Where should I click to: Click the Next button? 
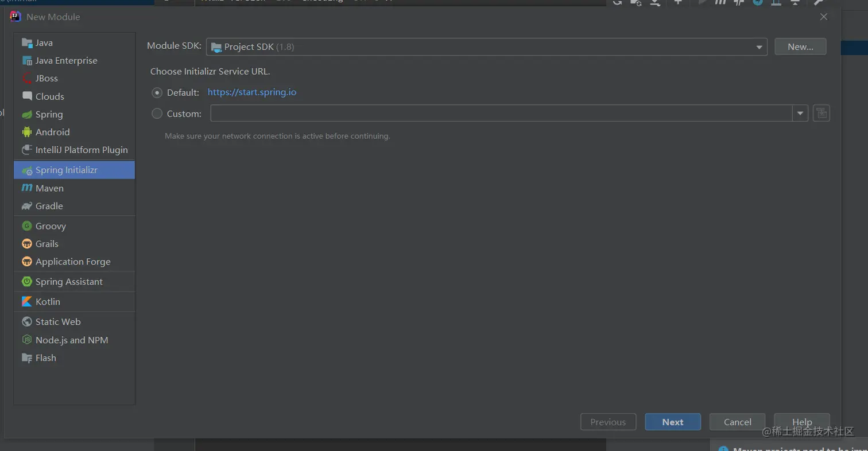(x=673, y=422)
